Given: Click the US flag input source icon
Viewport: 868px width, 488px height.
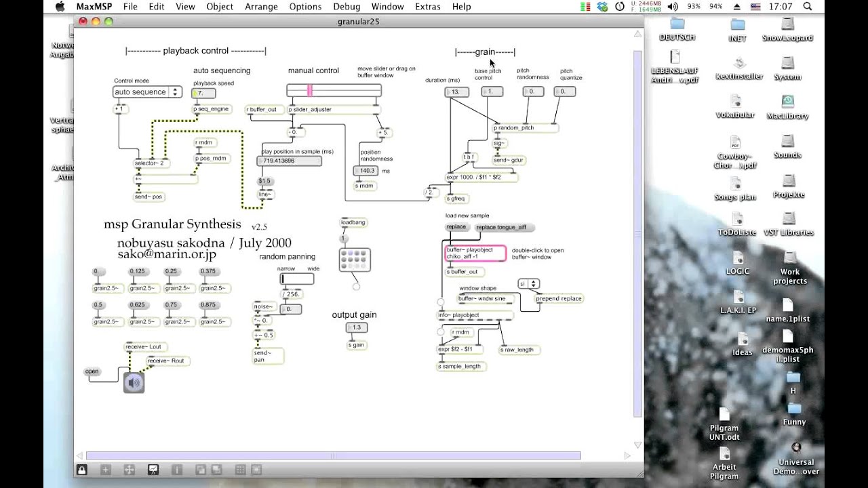Looking at the screenshot, I should pos(755,6).
